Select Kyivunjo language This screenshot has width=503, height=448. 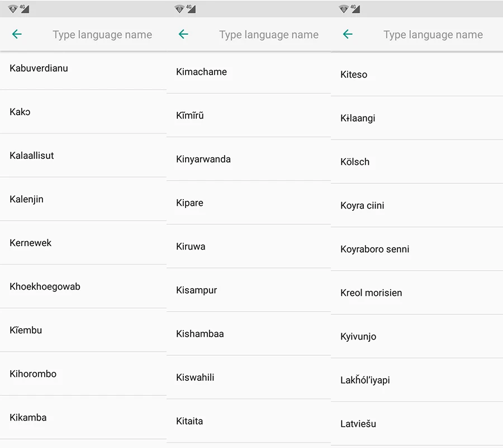tap(417, 336)
